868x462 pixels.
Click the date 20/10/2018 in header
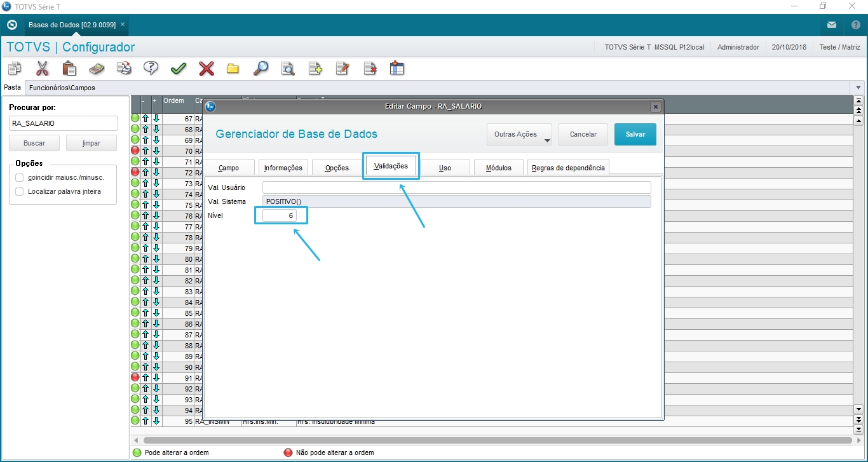789,47
